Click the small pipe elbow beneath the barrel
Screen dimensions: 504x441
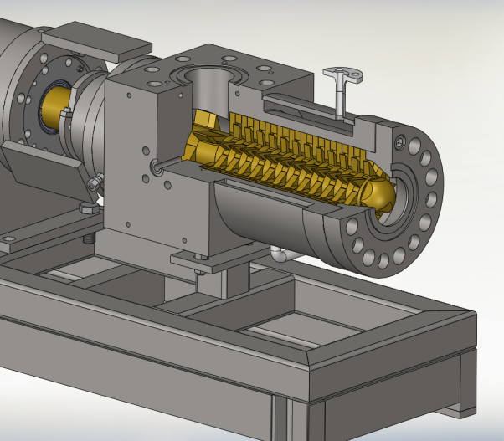click(280, 254)
